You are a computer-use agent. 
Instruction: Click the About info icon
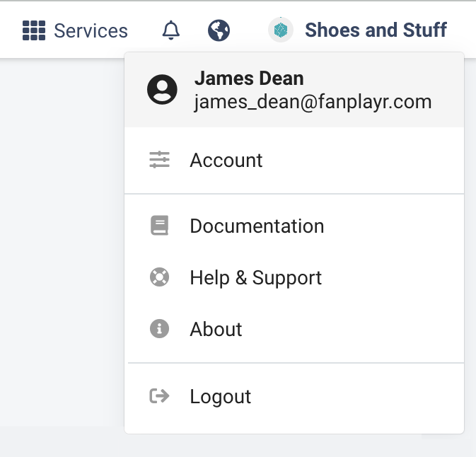pyautogui.click(x=159, y=328)
